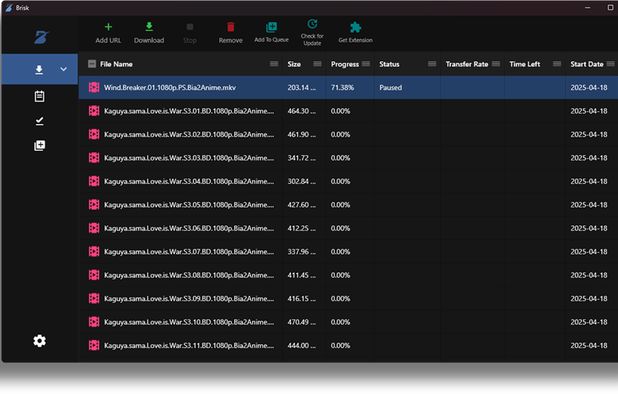Select Kaguya.sama S3.07 file name
618x394 pixels.
(189, 252)
